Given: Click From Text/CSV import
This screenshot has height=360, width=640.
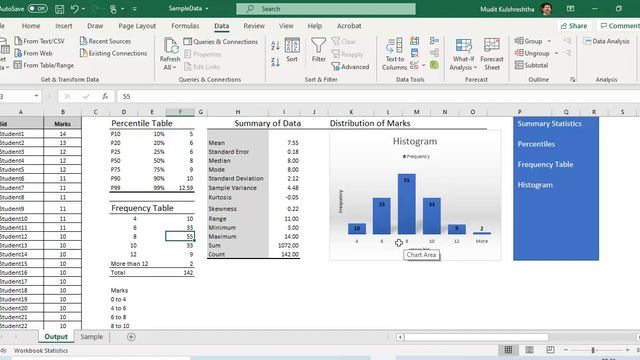Looking at the screenshot, I should coord(40,41).
